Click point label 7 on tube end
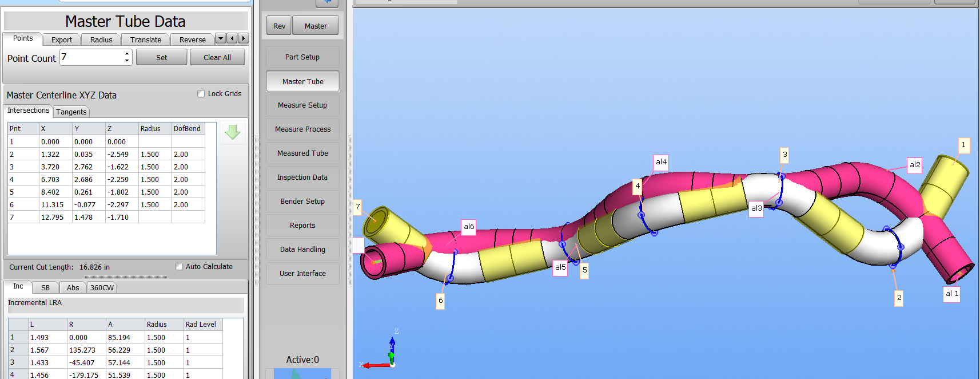Screen dimensions: 980x379 pyautogui.click(x=358, y=207)
